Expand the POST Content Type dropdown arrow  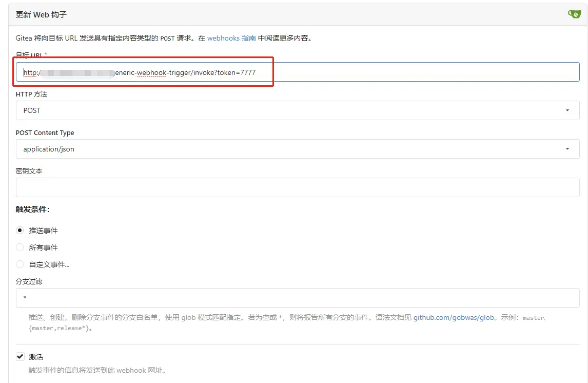(x=567, y=149)
